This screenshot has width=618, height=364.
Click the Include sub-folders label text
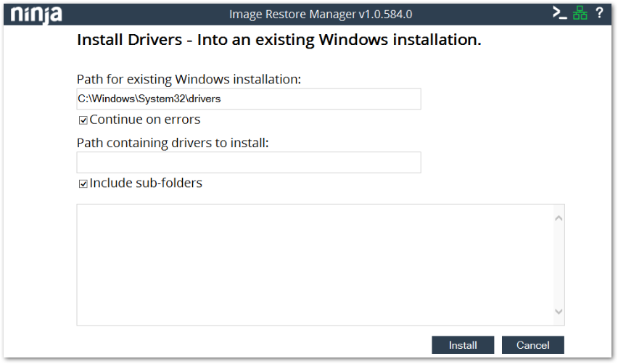pyautogui.click(x=146, y=183)
